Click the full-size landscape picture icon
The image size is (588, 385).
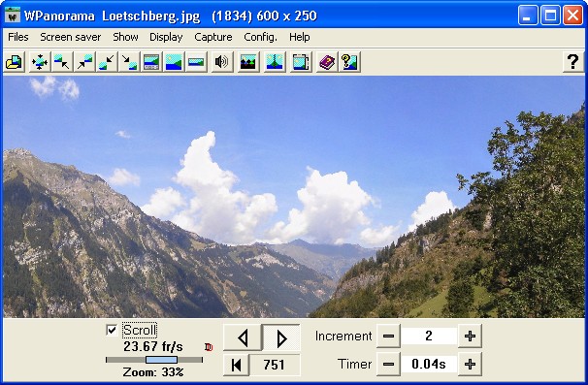174,62
